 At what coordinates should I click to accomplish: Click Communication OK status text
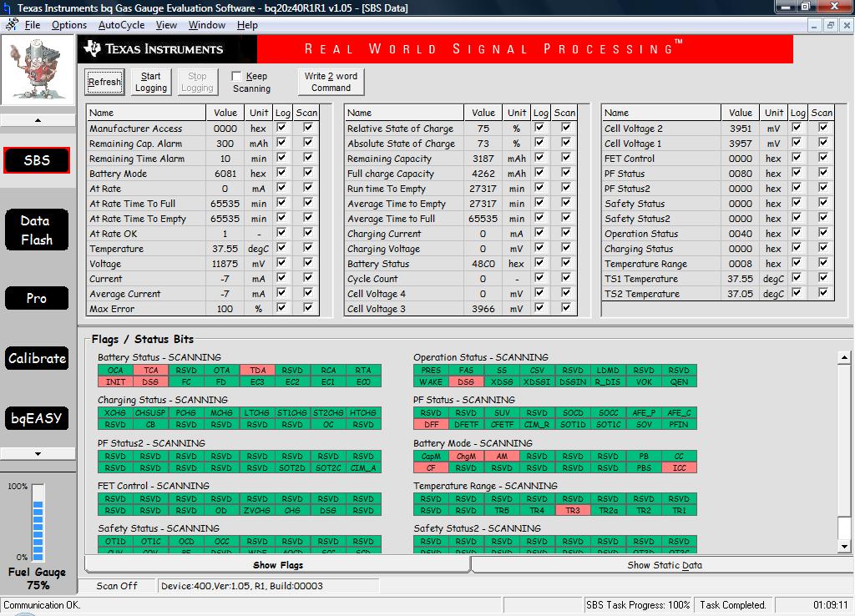point(42,605)
